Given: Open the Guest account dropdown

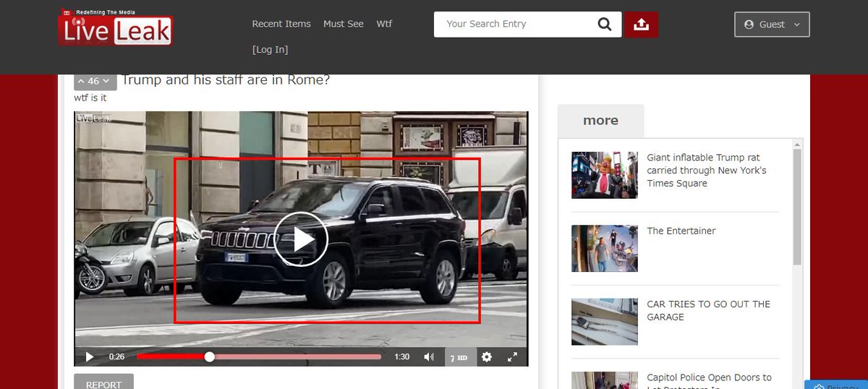Looking at the screenshot, I should coord(772,25).
